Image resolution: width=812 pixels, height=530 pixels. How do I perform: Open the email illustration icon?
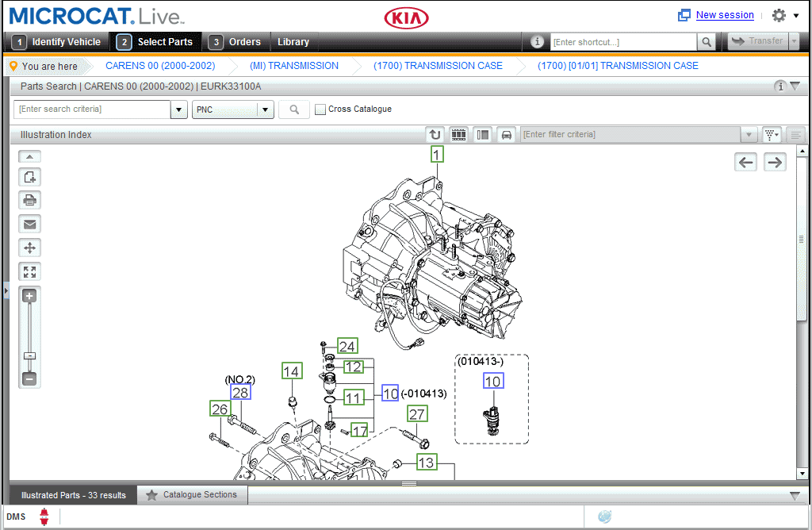[x=29, y=224]
